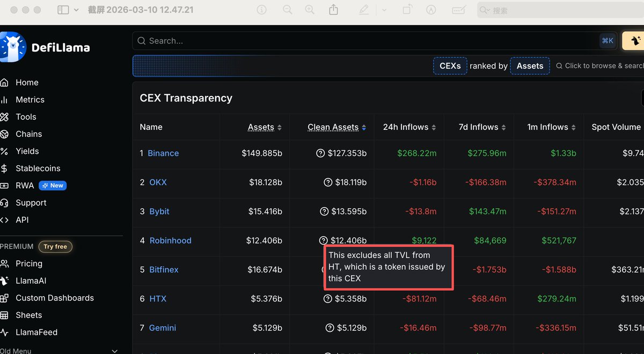Focus the Click to browse & search field
Image resolution: width=644 pixels, height=354 pixels.
[599, 66]
